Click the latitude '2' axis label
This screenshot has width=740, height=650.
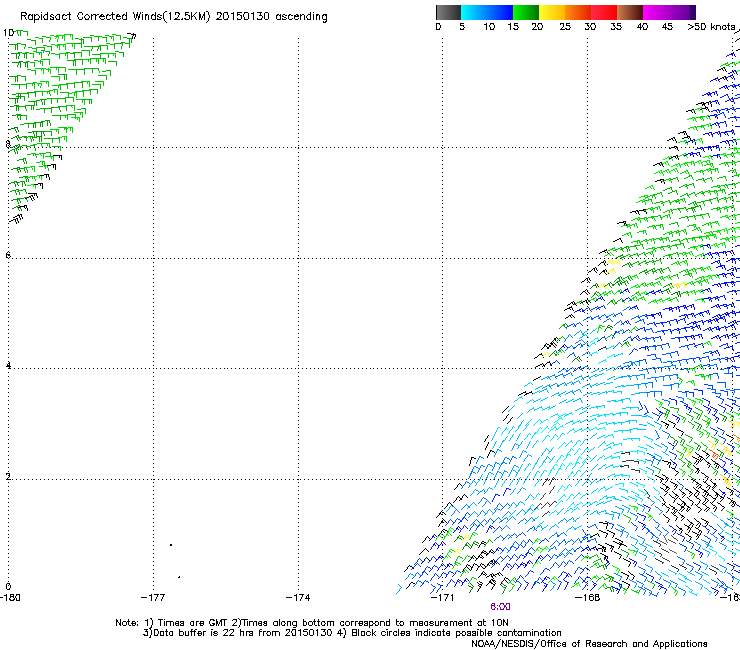click(8, 476)
